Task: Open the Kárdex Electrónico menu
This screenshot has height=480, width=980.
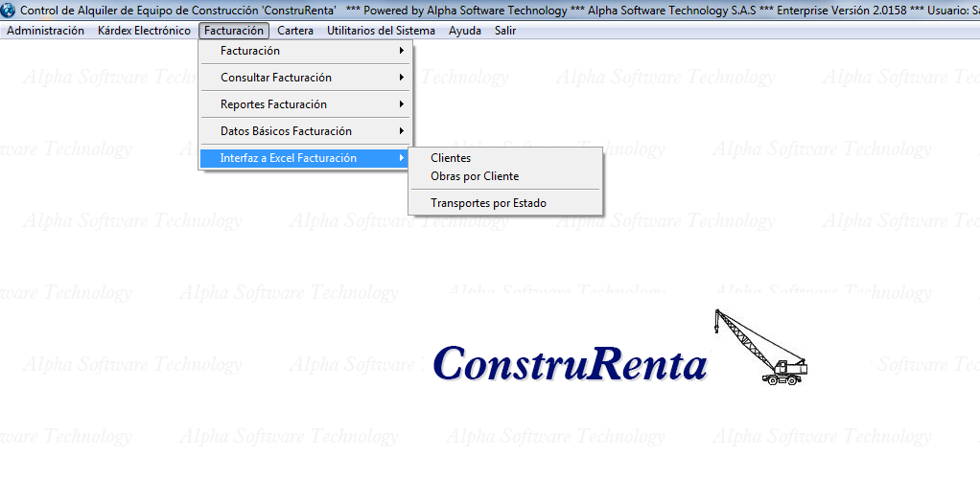Action: [144, 31]
